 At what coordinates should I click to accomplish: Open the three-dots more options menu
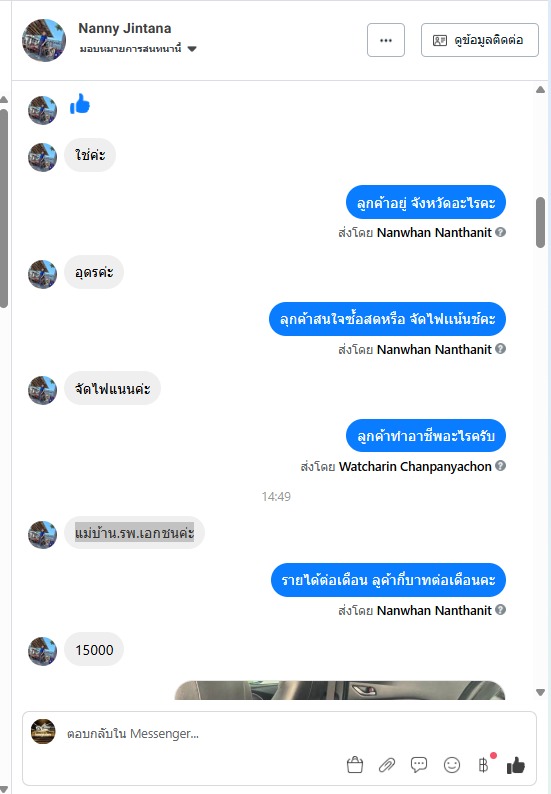point(386,40)
